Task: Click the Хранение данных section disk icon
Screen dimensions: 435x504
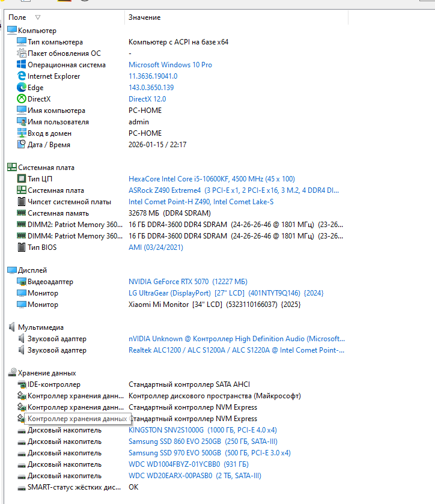Action: click(12, 372)
